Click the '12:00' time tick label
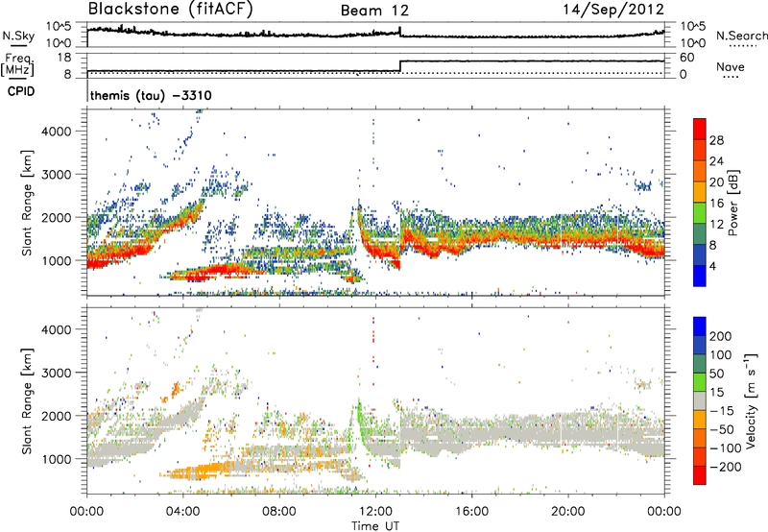 point(375,512)
